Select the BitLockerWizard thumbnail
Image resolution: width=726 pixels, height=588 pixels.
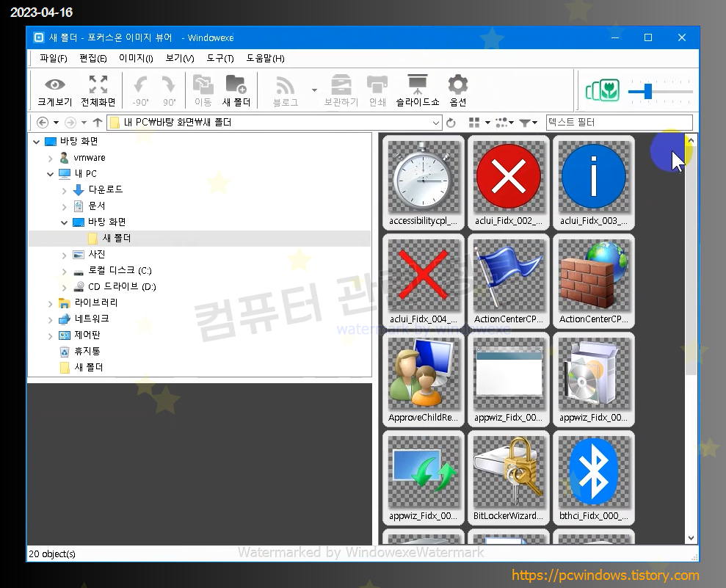pyautogui.click(x=509, y=477)
